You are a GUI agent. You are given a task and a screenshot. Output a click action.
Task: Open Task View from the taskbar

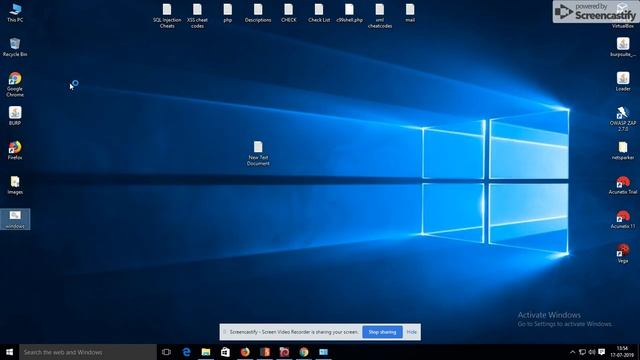pos(166,352)
